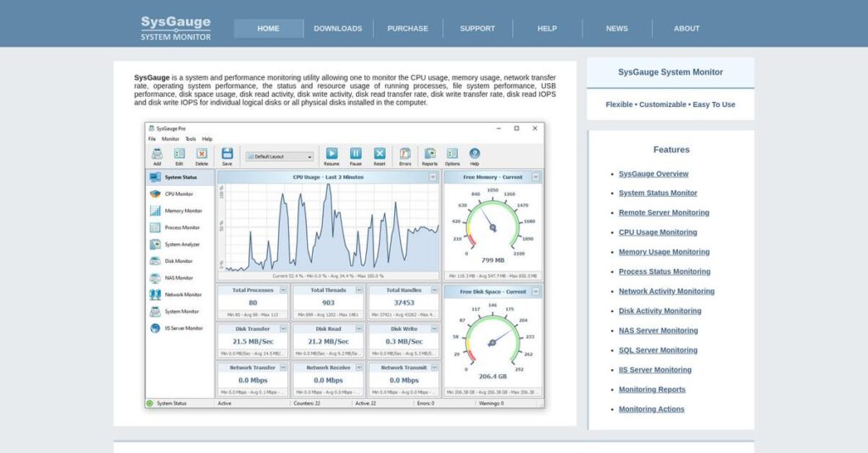Open the Free Disk Space panel dropdown arrow
The width and height of the screenshot is (868, 453).
[x=536, y=291]
